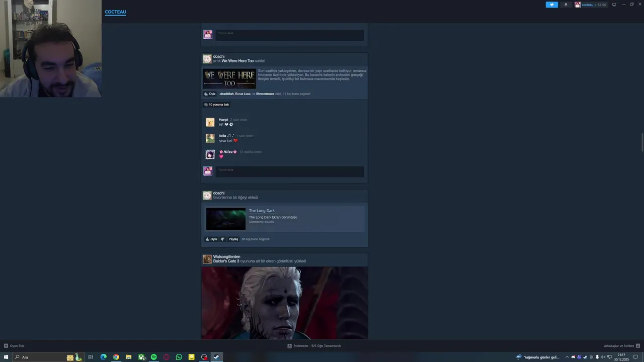Open italia's profile name link
The image size is (644, 362).
click(x=226, y=136)
